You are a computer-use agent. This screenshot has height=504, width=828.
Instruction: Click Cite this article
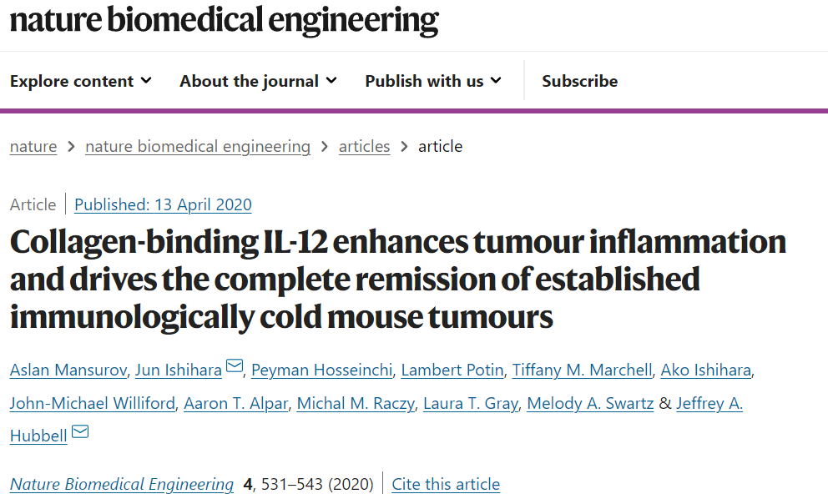(446, 484)
